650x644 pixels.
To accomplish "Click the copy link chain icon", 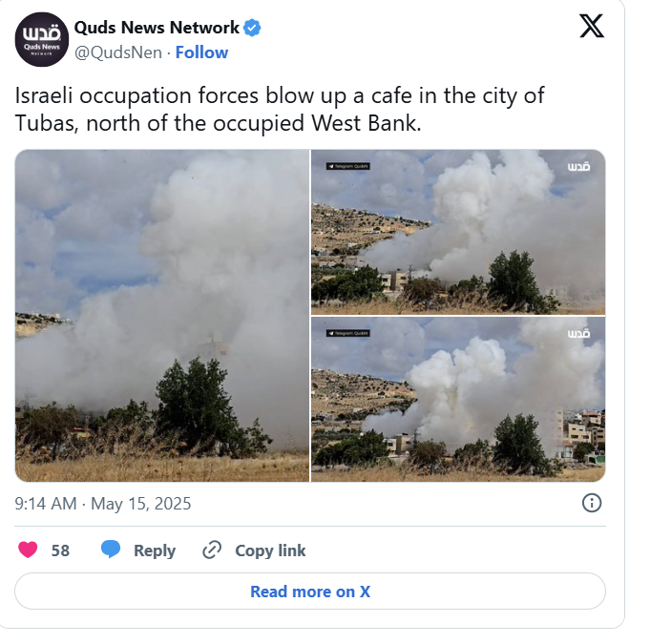I will point(212,550).
